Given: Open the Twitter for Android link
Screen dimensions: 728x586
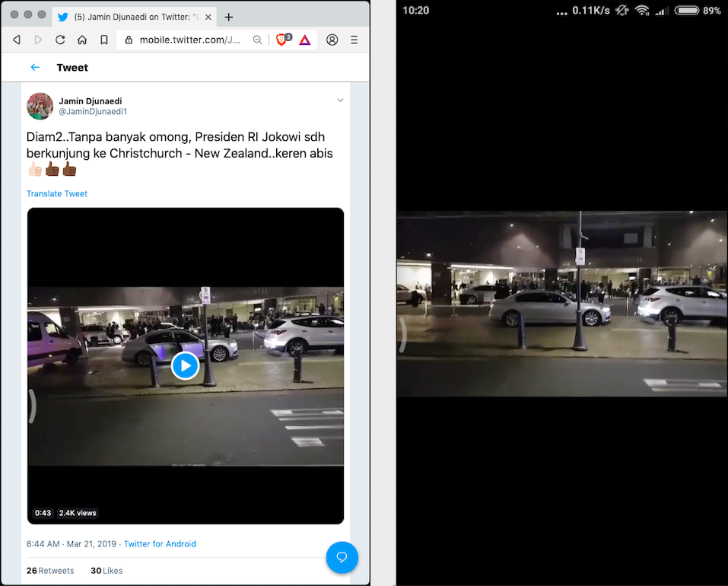Looking at the screenshot, I should coord(160,544).
